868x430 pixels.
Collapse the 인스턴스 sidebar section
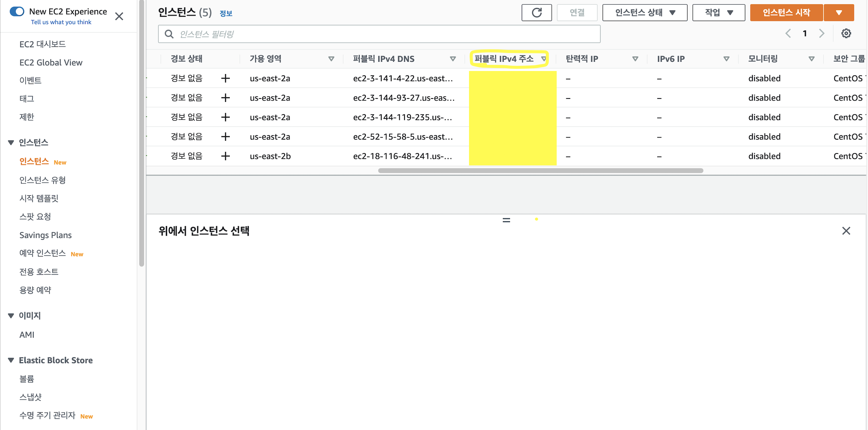pos(11,143)
